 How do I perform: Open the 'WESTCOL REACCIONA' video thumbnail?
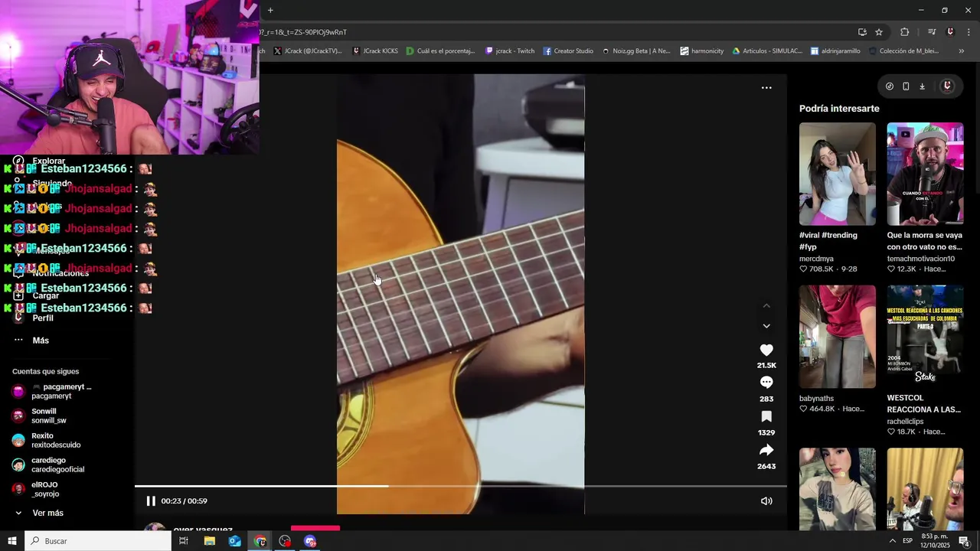point(925,337)
